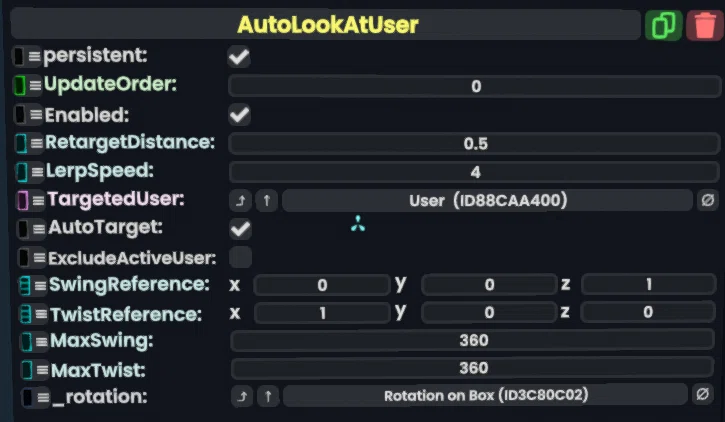Viewport: 725px width, 422px height.
Task: Uncheck the persistent checkbox
Action: 239,57
